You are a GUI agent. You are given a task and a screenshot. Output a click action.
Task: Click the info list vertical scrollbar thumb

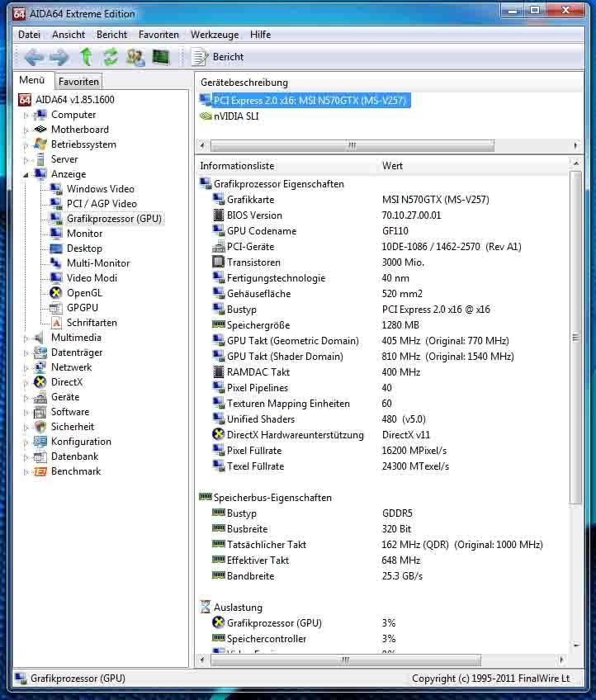pos(576,338)
